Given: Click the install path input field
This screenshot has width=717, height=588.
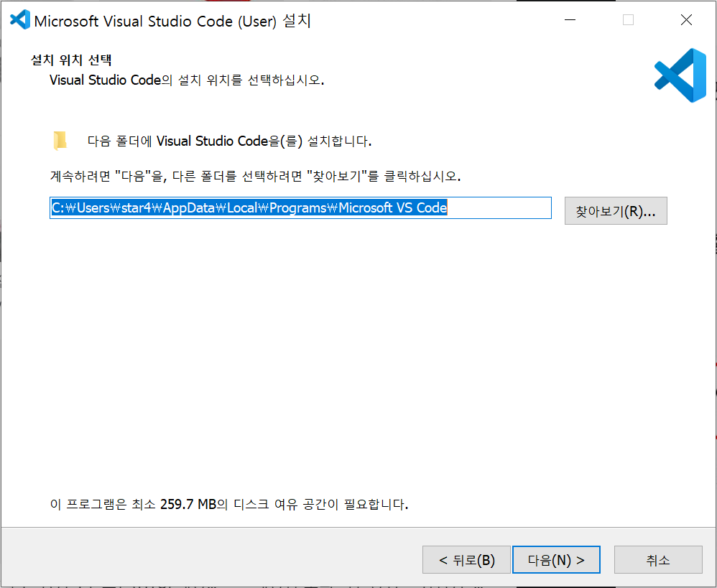Looking at the screenshot, I should [300, 208].
